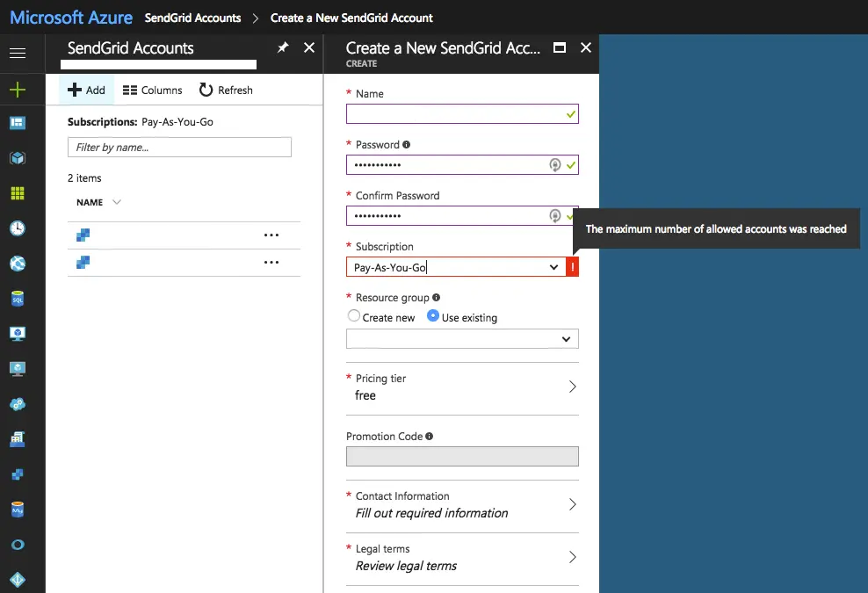Open the Recent clock icon in sidebar
868x593 pixels.
(x=18, y=228)
